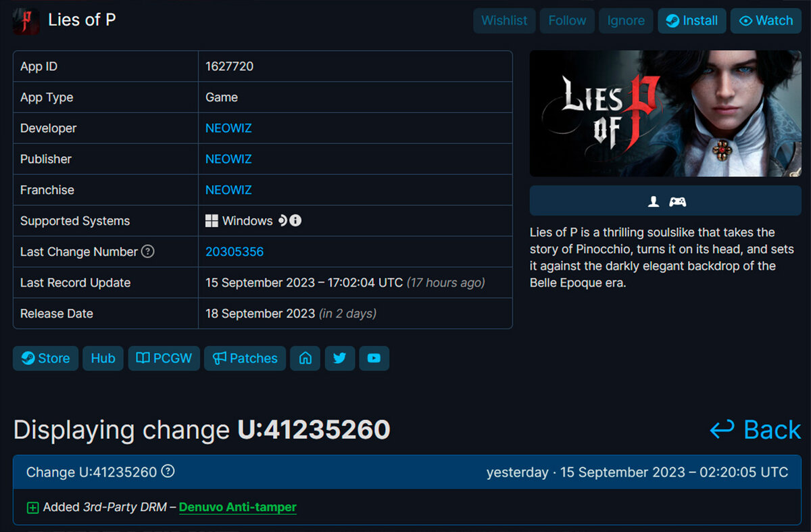Click the supported systems info icon

(295, 221)
